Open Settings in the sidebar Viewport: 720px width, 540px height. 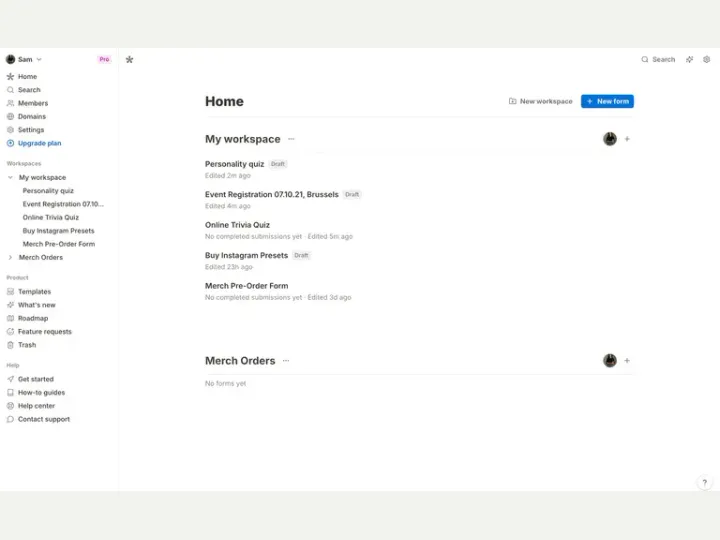click(31, 129)
